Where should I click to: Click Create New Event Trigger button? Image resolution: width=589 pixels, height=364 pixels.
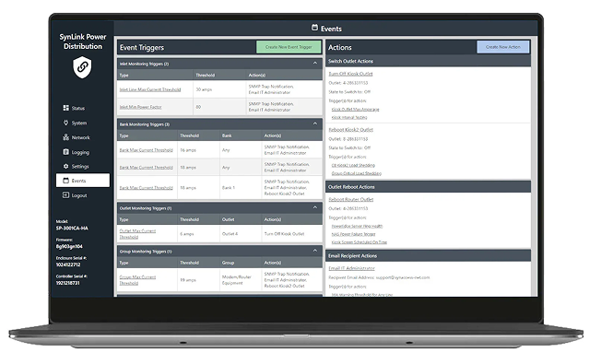click(x=289, y=47)
